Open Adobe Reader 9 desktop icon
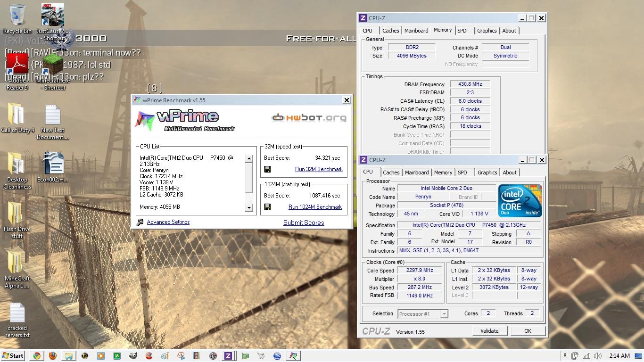The height and width of the screenshot is (362, 644). pos(17,72)
